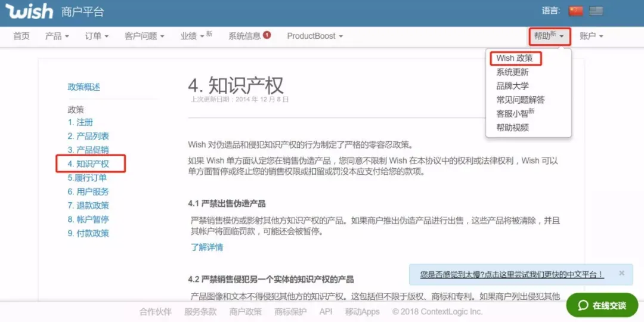Viewport: 644px width, 322px height.
Task: Open 商户政策 footer link
Action: pyautogui.click(x=246, y=312)
